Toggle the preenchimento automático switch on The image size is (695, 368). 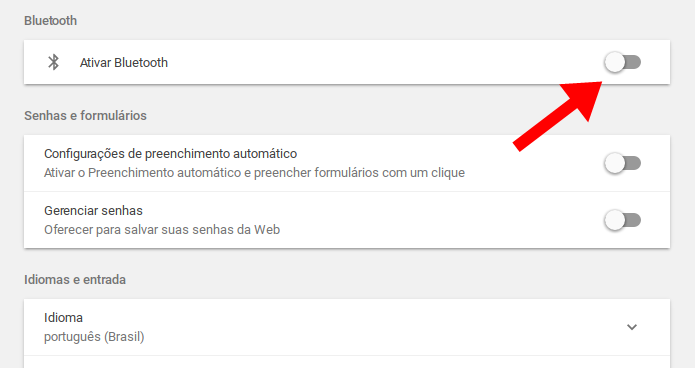tap(622, 163)
